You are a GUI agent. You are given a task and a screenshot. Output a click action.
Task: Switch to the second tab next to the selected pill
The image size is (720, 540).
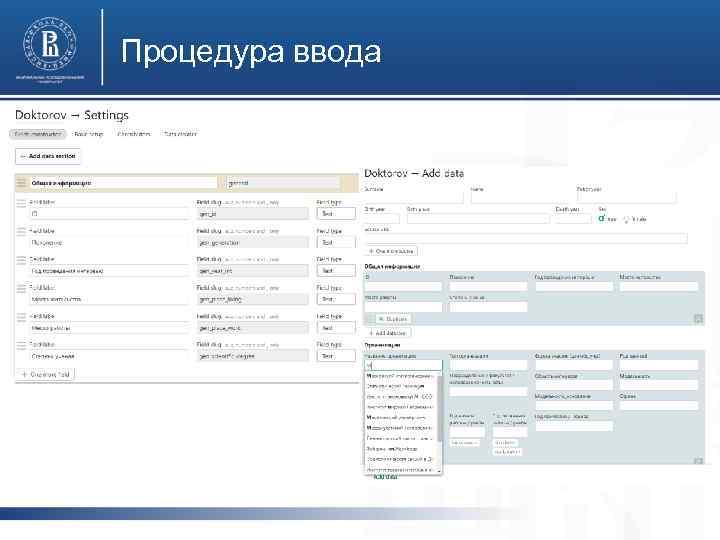[x=89, y=134]
